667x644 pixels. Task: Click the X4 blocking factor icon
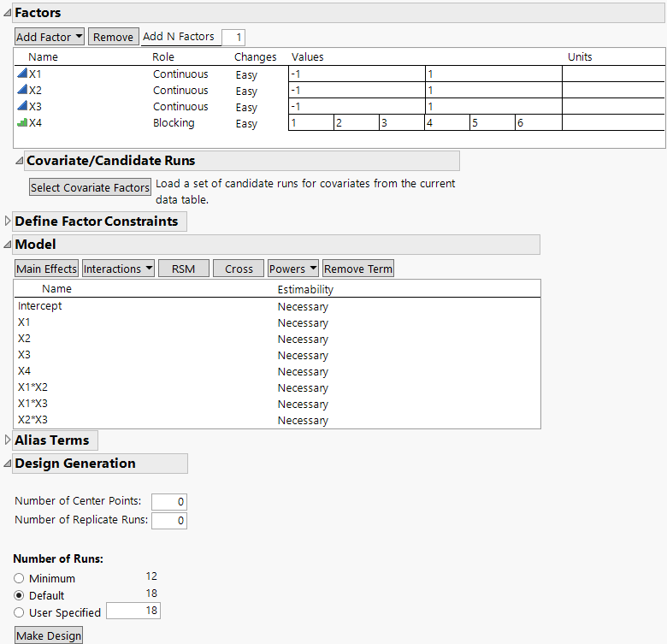(22, 122)
